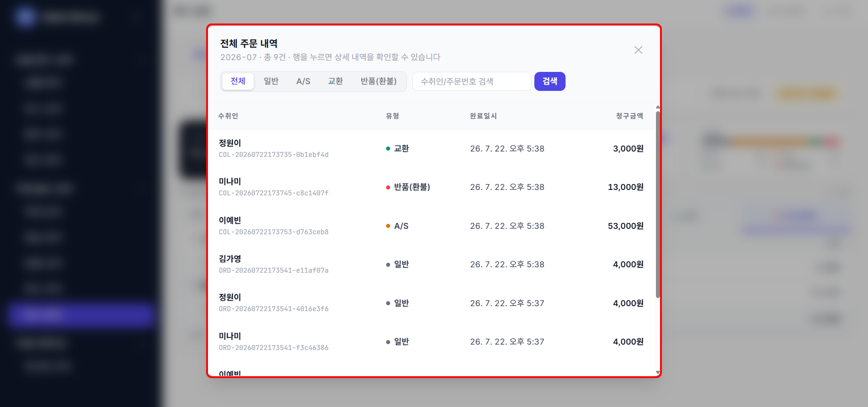The image size is (868, 407).
Task: Select the 전체 tab
Action: 238,81
